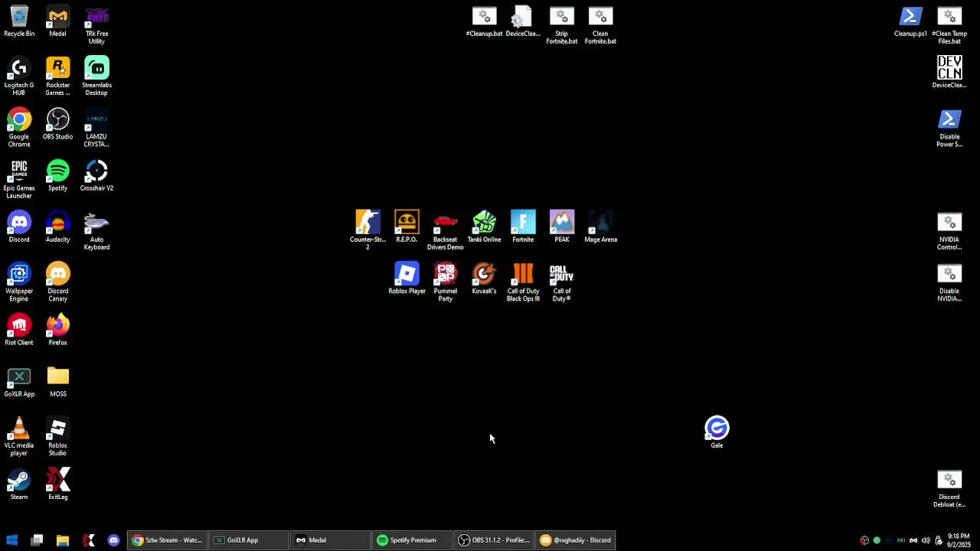
Task: Select the Wallpaper Engine icon
Action: [19, 282]
